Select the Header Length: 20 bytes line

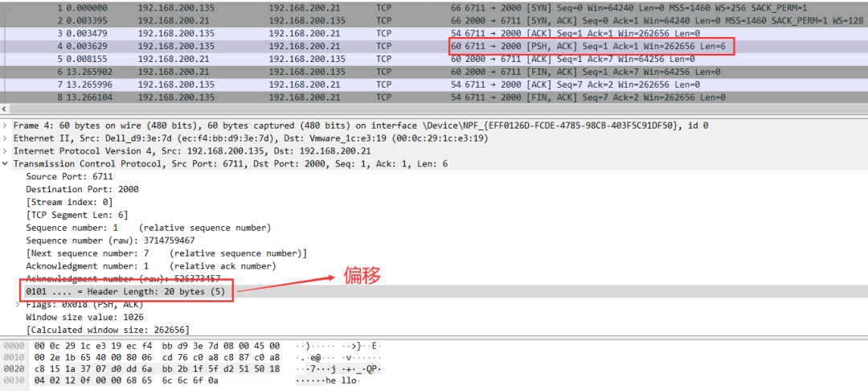[x=125, y=291]
